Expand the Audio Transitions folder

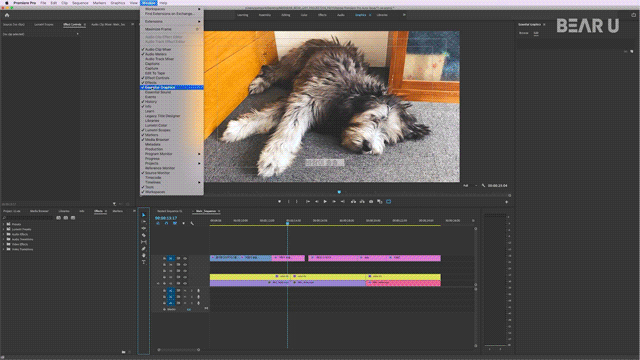[x=4, y=239]
